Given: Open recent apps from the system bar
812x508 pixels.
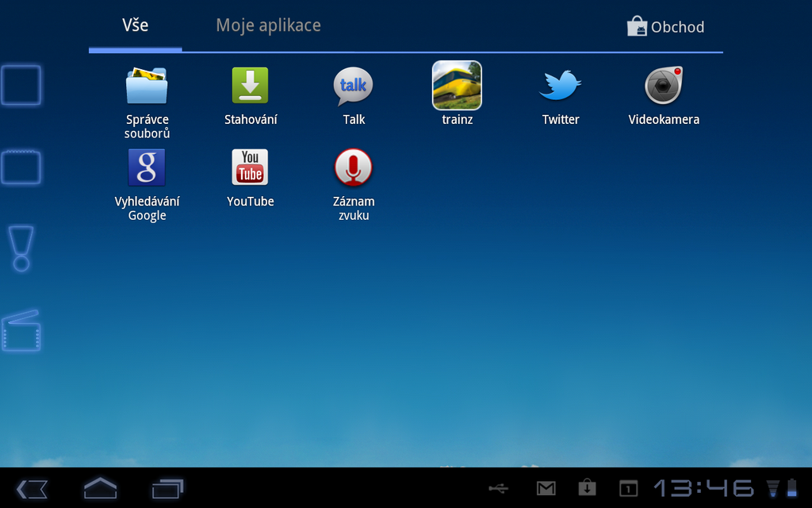Looking at the screenshot, I should pyautogui.click(x=165, y=487).
